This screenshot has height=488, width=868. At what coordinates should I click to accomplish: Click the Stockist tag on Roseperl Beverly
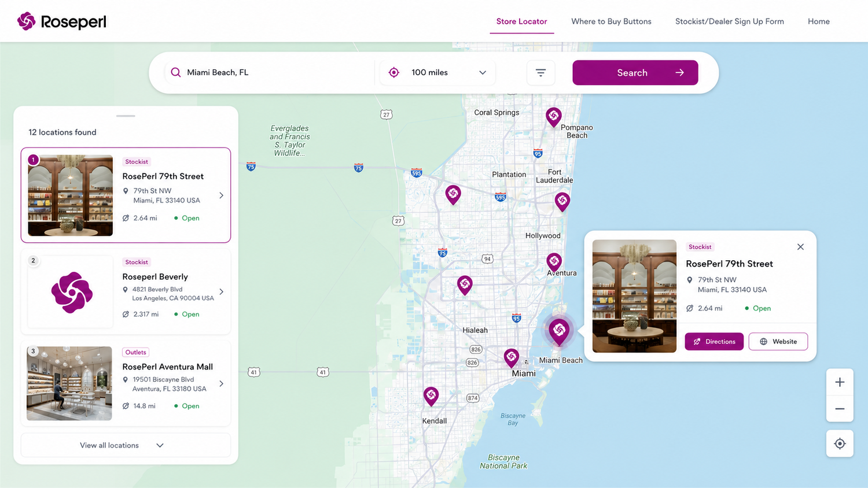(137, 262)
